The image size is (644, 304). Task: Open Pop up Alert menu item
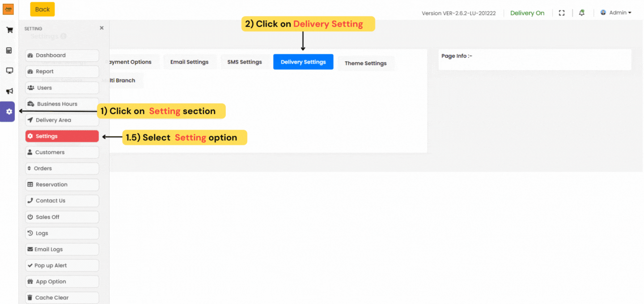[62, 265]
